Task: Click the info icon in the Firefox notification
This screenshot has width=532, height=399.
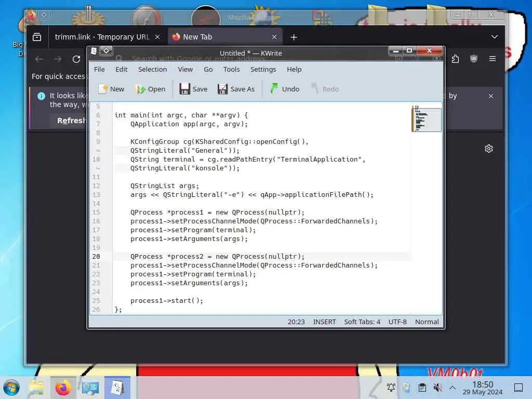Action: coord(41,96)
